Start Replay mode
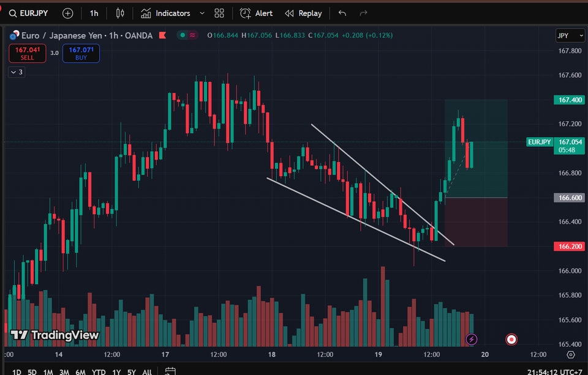Image resolution: width=588 pixels, height=375 pixels. 304,13
